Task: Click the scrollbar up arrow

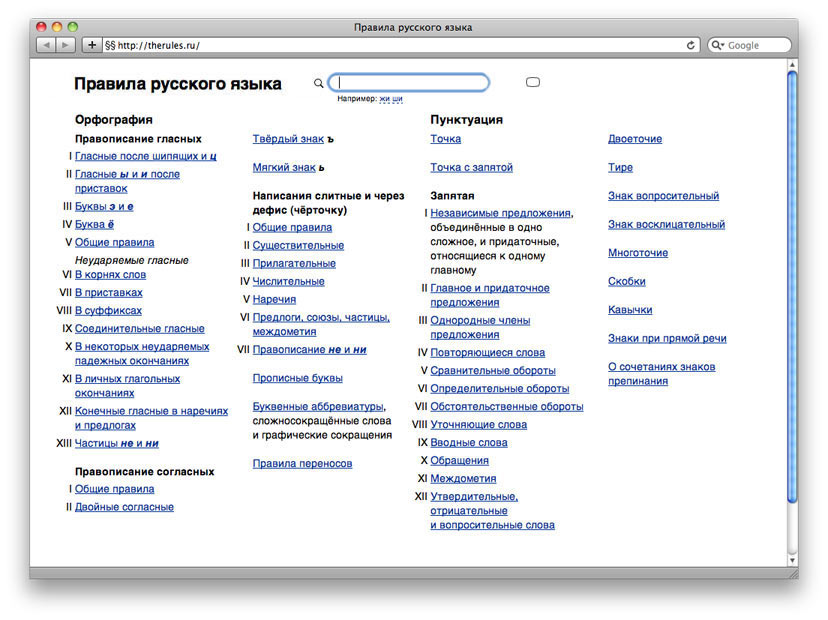Action: click(x=792, y=64)
